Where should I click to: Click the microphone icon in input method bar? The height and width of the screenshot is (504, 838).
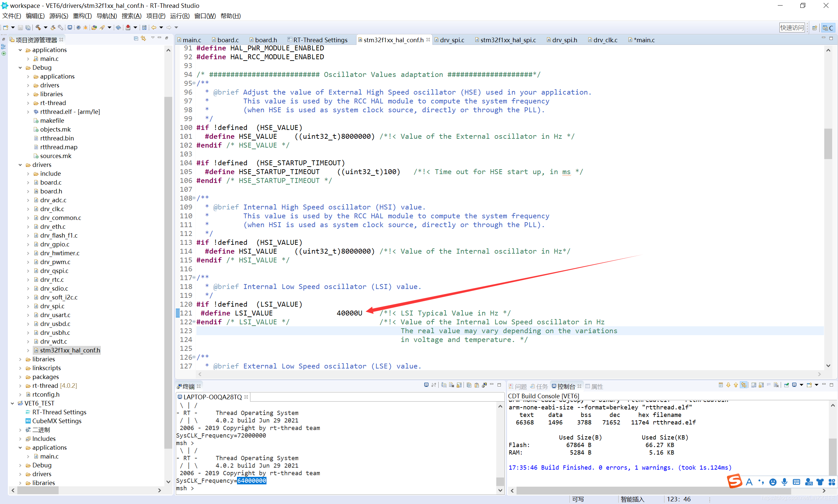(x=784, y=482)
